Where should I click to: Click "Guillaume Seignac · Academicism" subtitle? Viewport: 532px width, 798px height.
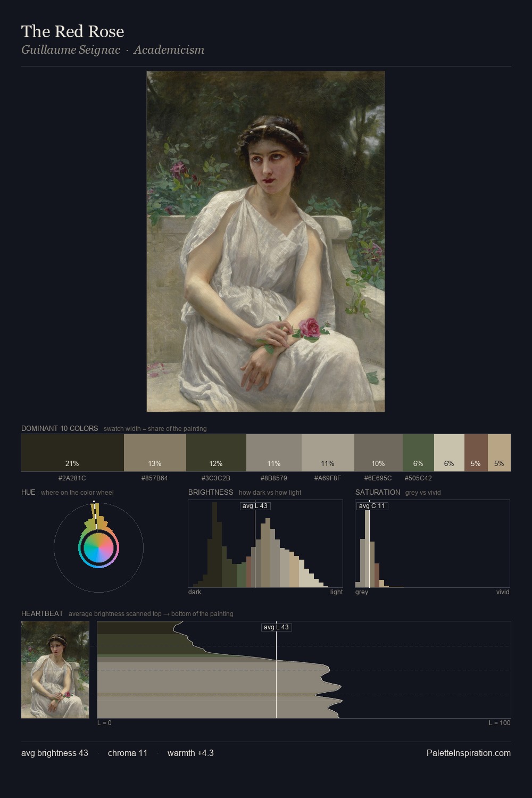pyautogui.click(x=113, y=50)
